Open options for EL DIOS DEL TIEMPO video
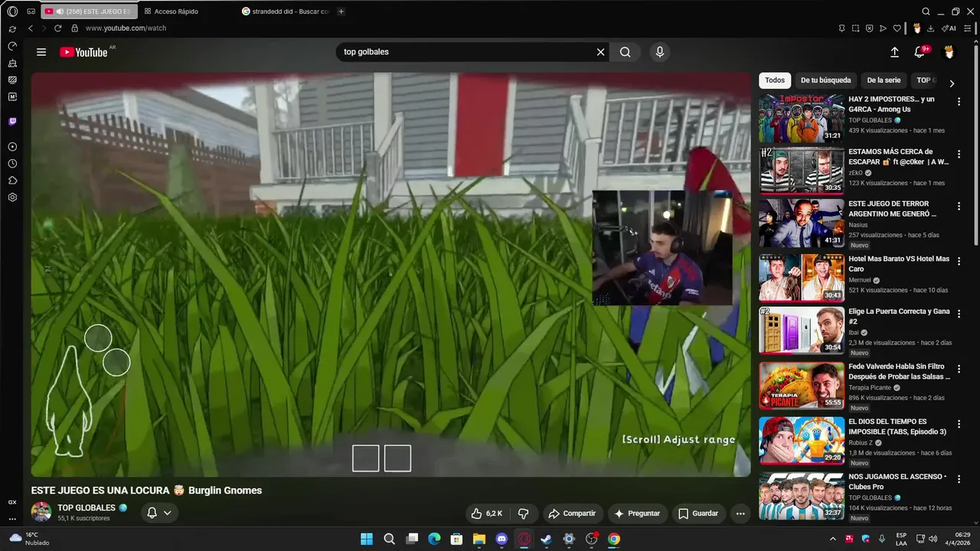The image size is (980, 551). [x=959, y=424]
